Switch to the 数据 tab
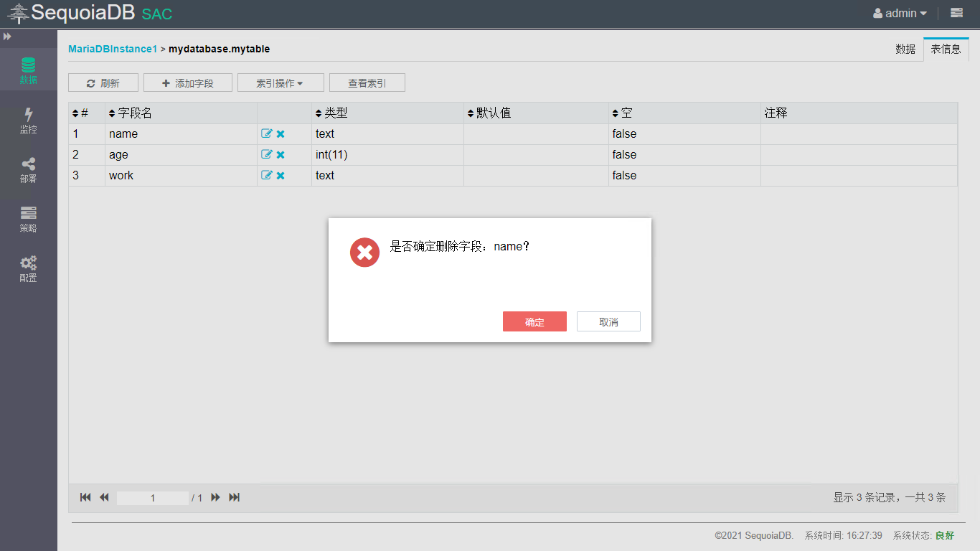 (x=905, y=49)
